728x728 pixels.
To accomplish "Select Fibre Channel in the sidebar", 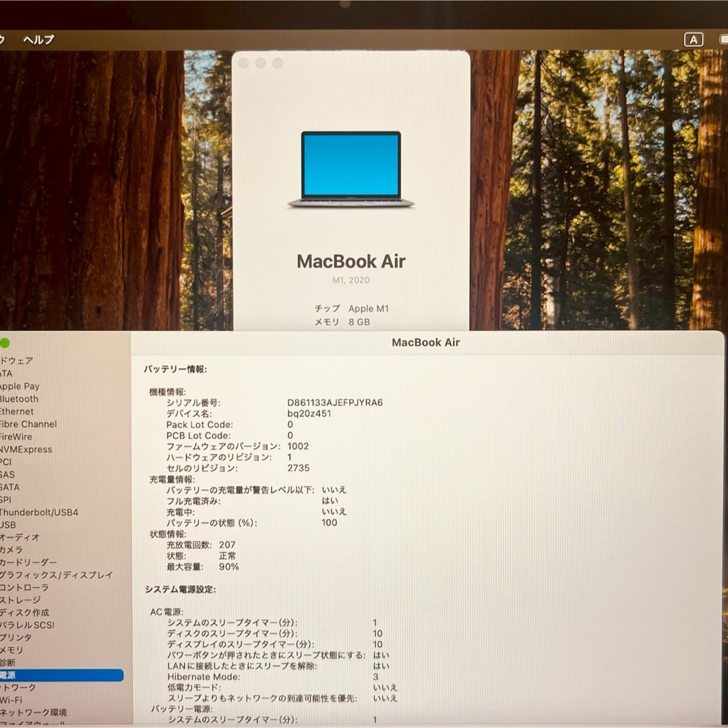I will [28, 424].
